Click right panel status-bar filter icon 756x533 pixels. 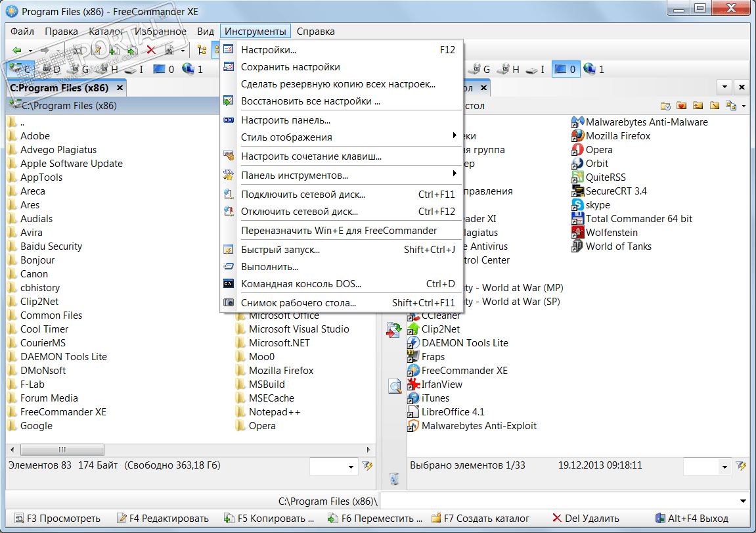click(741, 466)
